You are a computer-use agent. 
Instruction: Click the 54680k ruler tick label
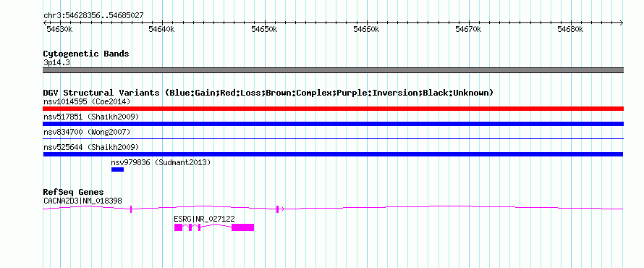point(570,29)
